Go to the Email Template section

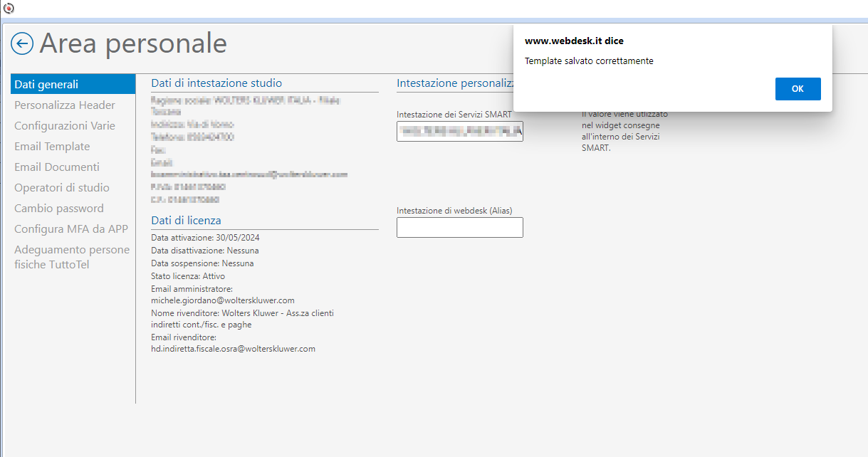(x=52, y=146)
